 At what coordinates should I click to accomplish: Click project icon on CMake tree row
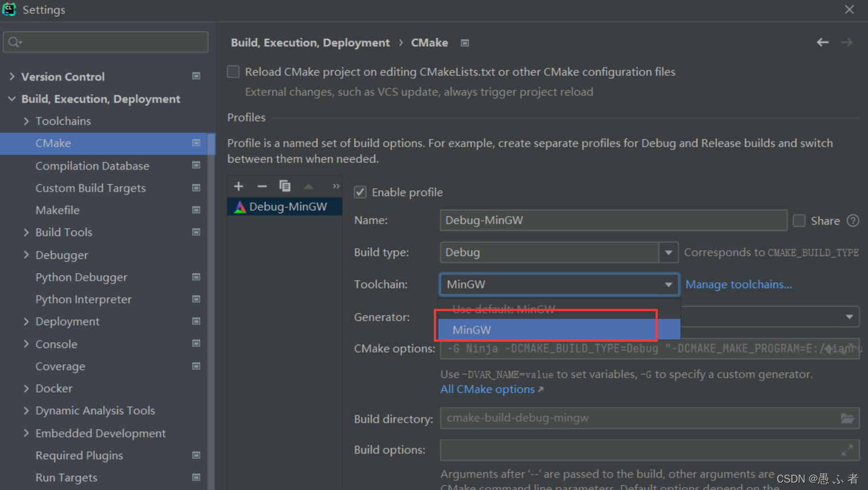196,143
